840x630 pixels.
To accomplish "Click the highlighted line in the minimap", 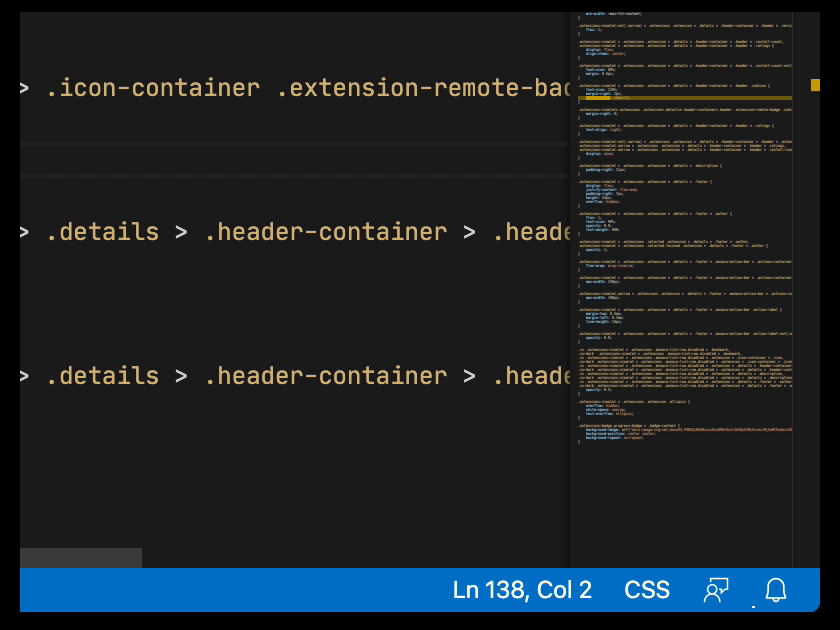I will pyautogui.click(x=686, y=98).
